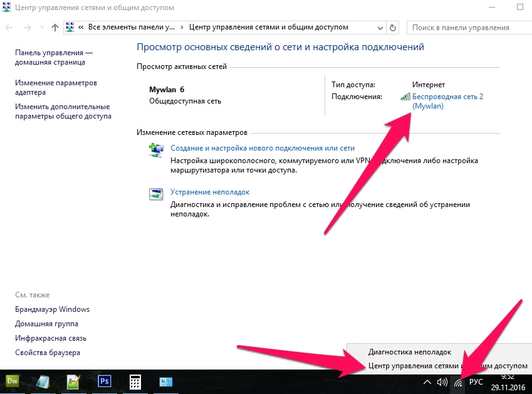Open Photoshop from the taskbar
The height and width of the screenshot is (394, 532).
pyautogui.click(x=104, y=381)
